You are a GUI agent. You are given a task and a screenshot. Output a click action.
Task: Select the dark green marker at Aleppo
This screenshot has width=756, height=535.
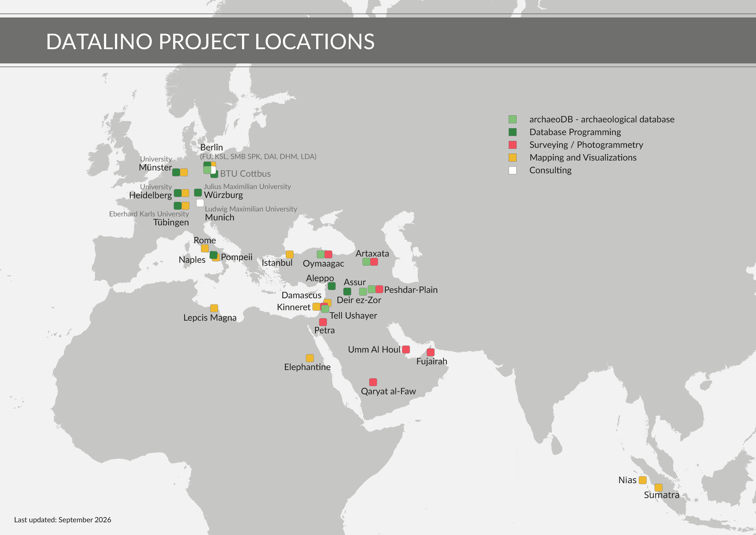point(332,286)
